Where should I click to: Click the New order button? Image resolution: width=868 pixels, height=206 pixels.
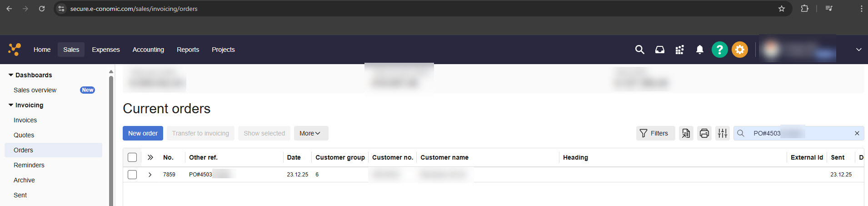pos(143,133)
